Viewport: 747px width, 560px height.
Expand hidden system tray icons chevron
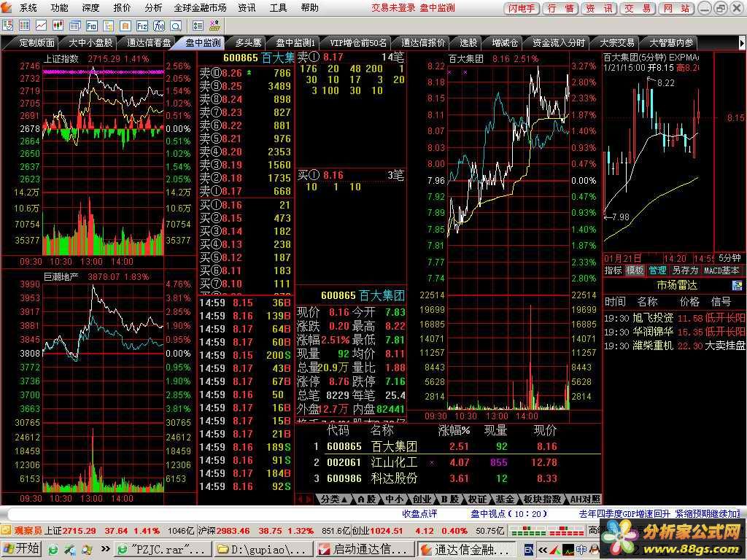point(543,550)
